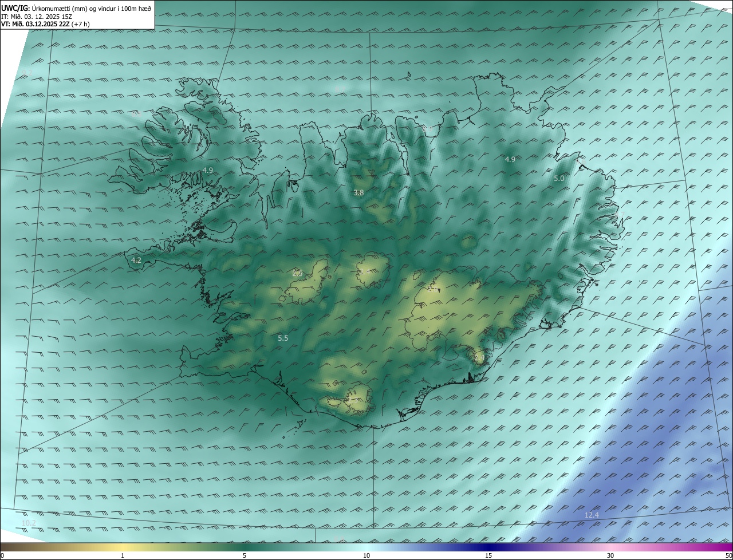
Task: Click the colorbar tick label 0
Action: click(x=2, y=556)
